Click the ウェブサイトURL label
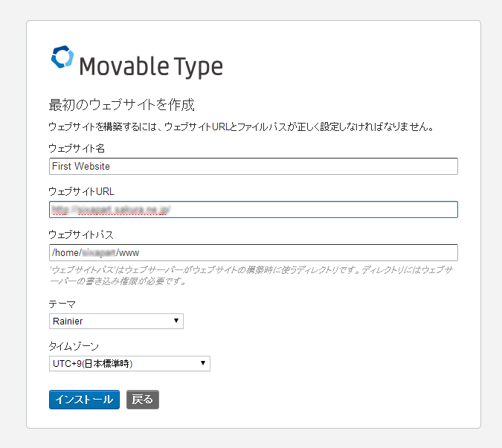Viewport: 502px width, 448px height. point(81,191)
